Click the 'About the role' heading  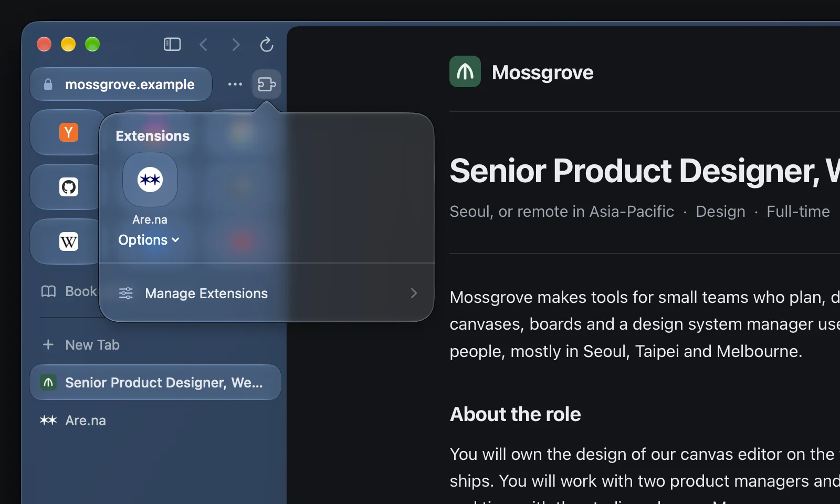tap(516, 414)
